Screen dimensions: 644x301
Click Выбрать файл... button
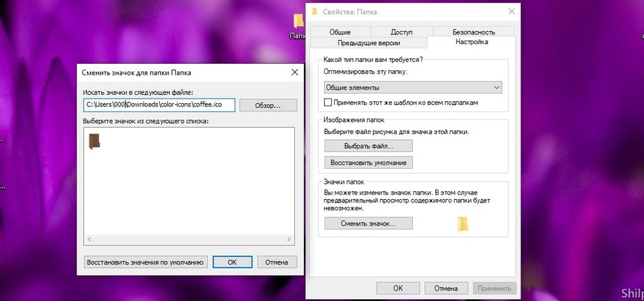click(368, 146)
